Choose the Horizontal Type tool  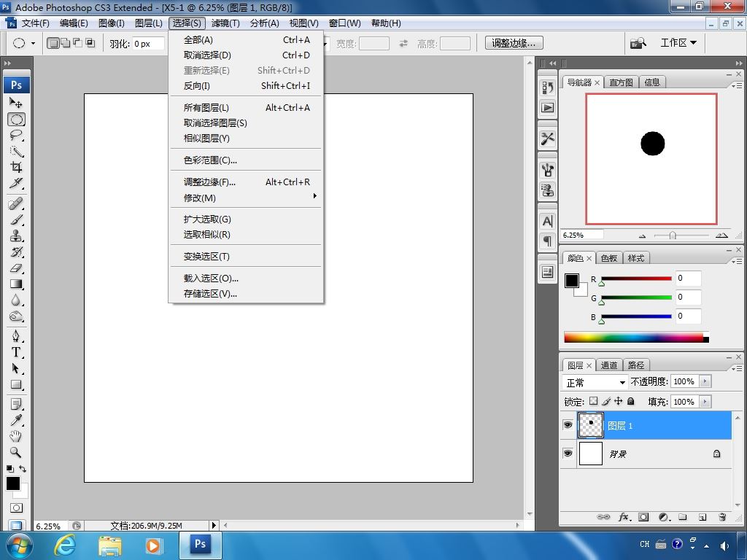point(16,352)
